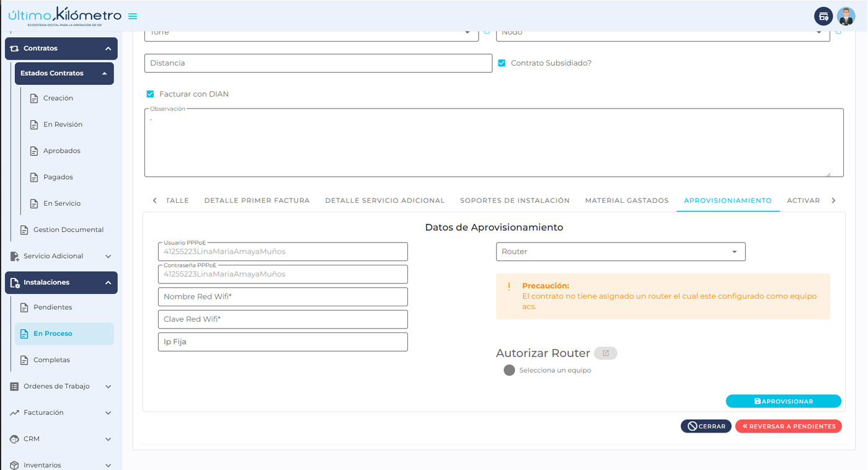Screen dimensions: 868x470
Task: Click the dark round icon beside avatar
Action: click(823, 16)
